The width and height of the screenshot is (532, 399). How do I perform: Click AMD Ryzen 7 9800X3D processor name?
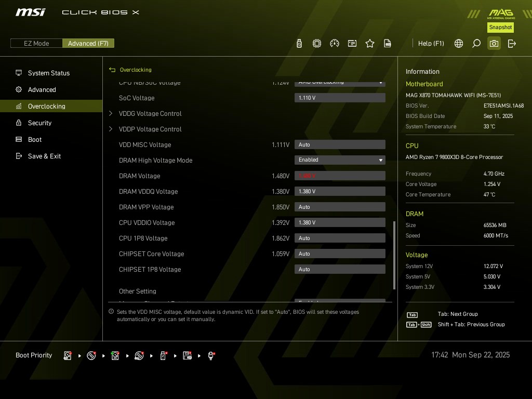(x=454, y=157)
